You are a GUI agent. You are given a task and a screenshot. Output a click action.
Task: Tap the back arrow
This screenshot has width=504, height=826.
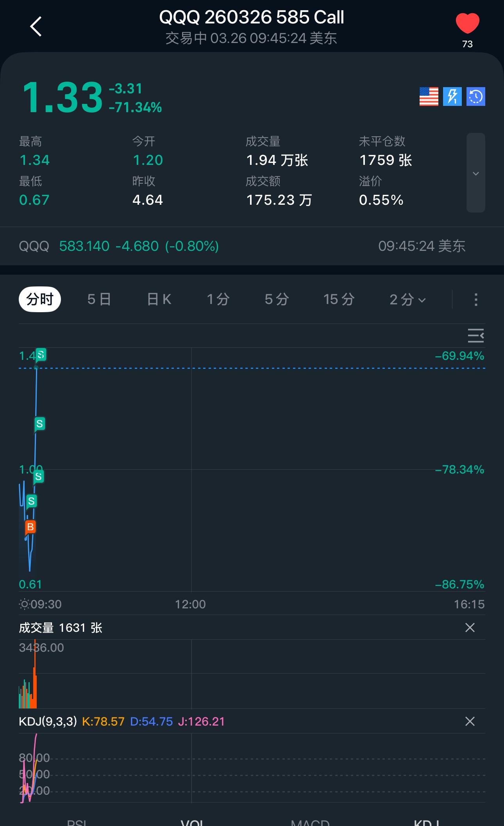[x=36, y=27]
